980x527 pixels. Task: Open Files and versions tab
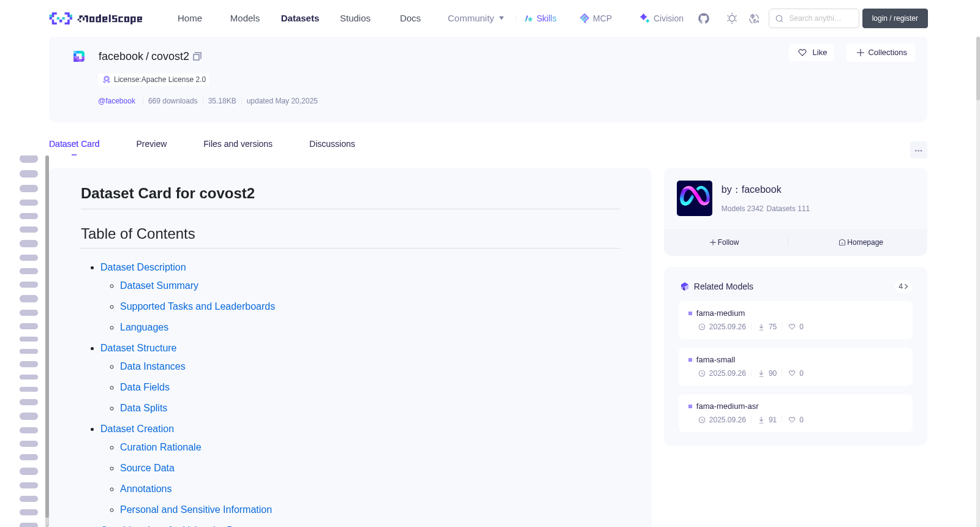238,144
